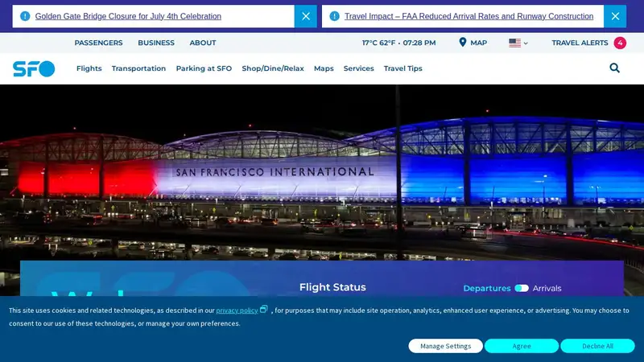Select Departures flight status label
644x362 pixels.
pyautogui.click(x=487, y=288)
